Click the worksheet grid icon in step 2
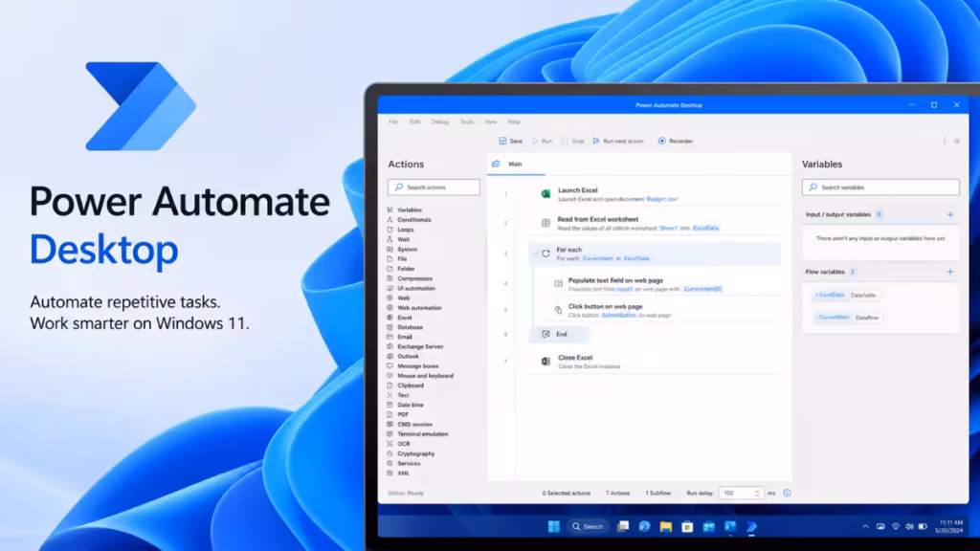Image resolution: width=980 pixels, height=551 pixels. click(546, 223)
